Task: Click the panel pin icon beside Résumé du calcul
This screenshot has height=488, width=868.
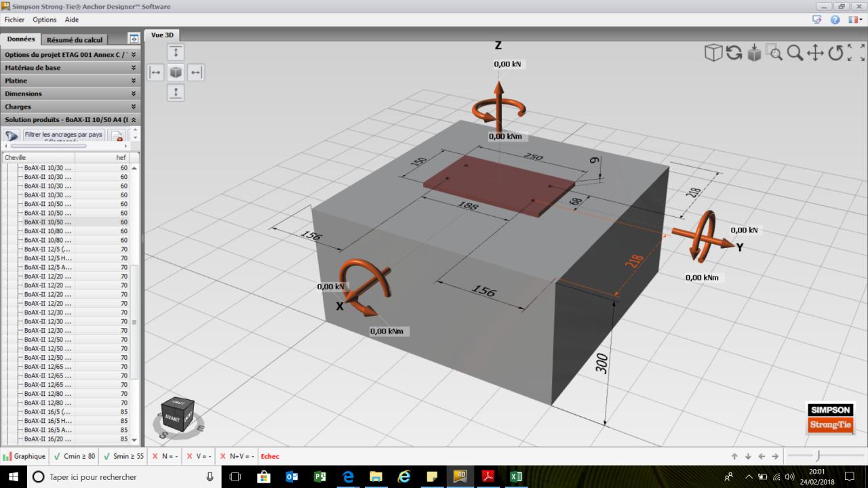Action: point(134,39)
